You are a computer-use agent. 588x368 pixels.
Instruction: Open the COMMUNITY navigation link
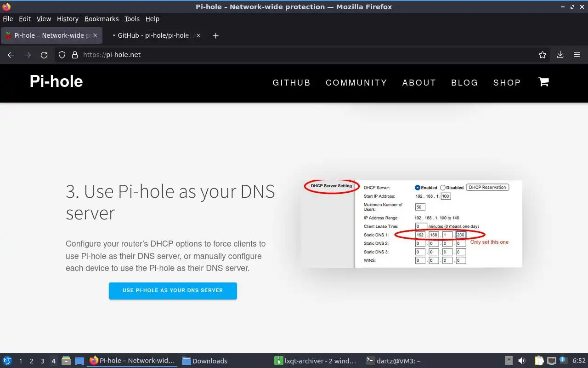(356, 83)
